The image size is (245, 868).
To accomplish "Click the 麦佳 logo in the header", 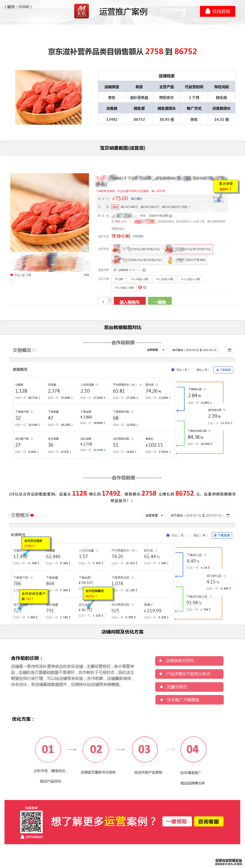I will 81,11.
